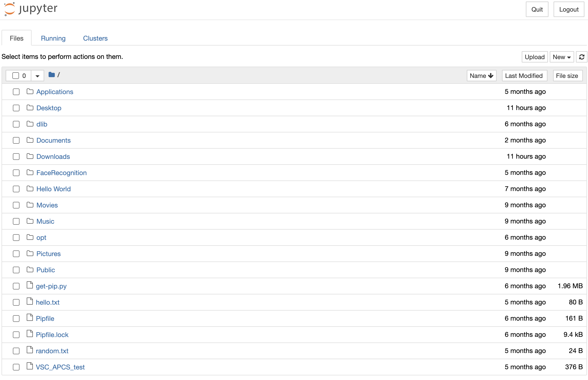588x380 pixels.
Task: Sort by Name column toggle
Action: coord(481,76)
